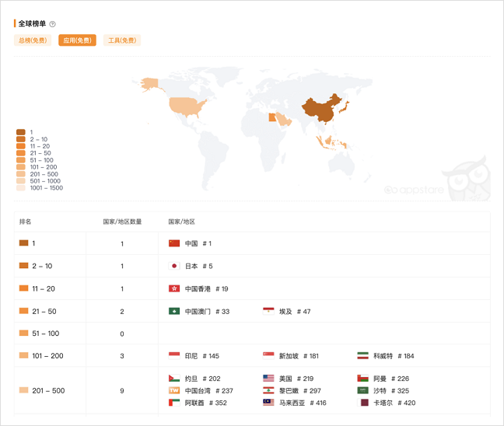Click the Kuwait flag icon
This screenshot has width=504, height=426.
(x=362, y=355)
